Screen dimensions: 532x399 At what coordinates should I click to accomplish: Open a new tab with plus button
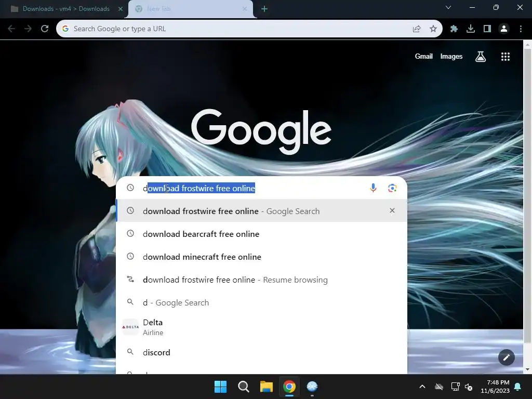click(264, 9)
